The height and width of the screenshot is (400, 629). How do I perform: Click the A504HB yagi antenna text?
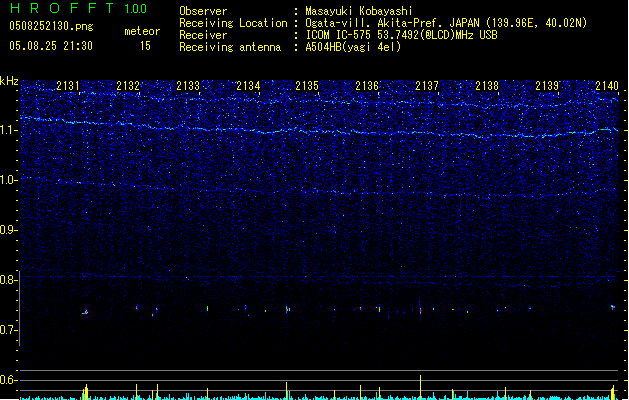point(355,47)
